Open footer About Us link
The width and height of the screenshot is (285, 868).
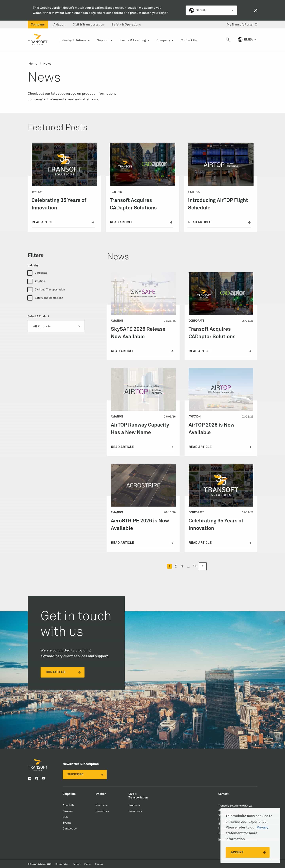(68, 805)
